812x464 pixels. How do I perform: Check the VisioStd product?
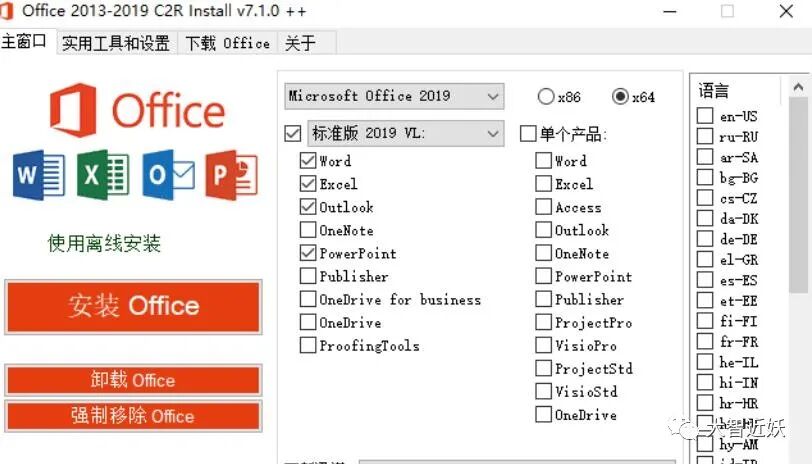tap(543, 392)
